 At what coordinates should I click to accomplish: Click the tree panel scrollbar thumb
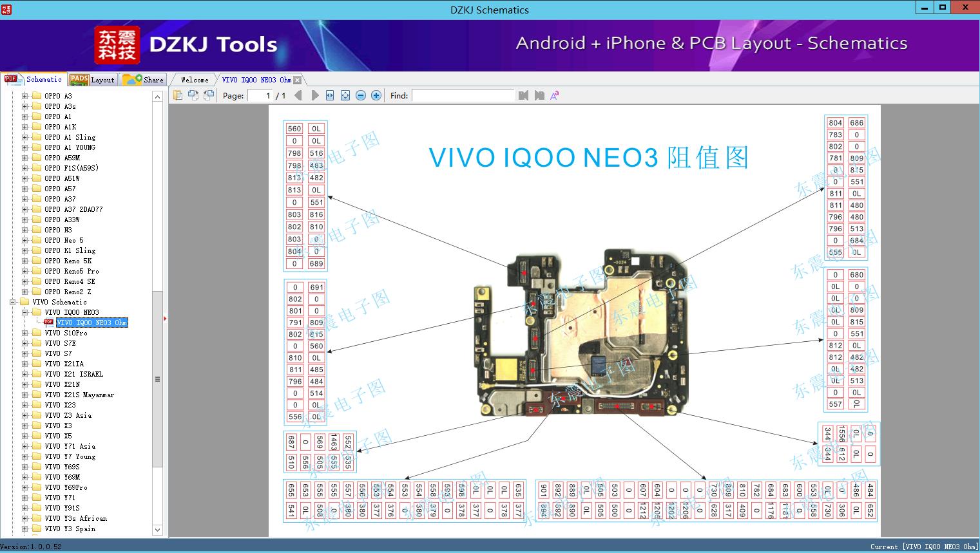pyautogui.click(x=157, y=379)
